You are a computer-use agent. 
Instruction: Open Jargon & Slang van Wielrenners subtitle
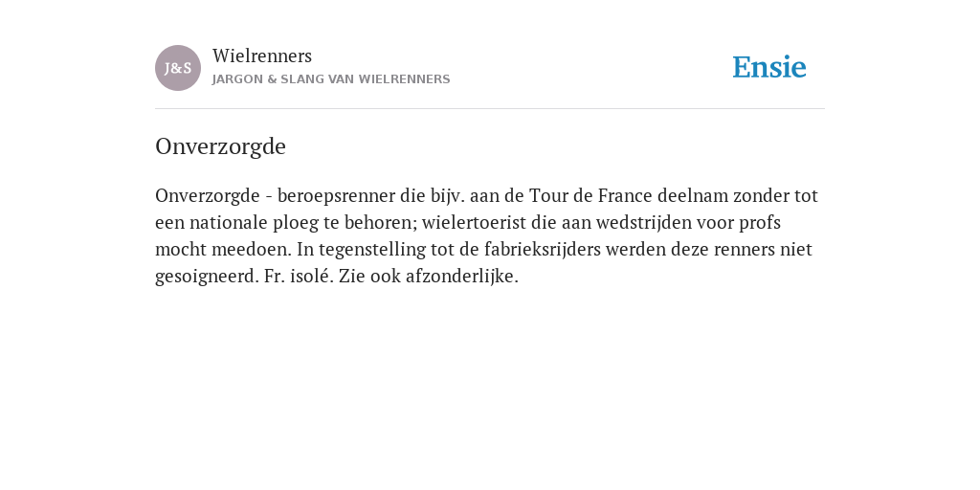pyautogui.click(x=331, y=79)
